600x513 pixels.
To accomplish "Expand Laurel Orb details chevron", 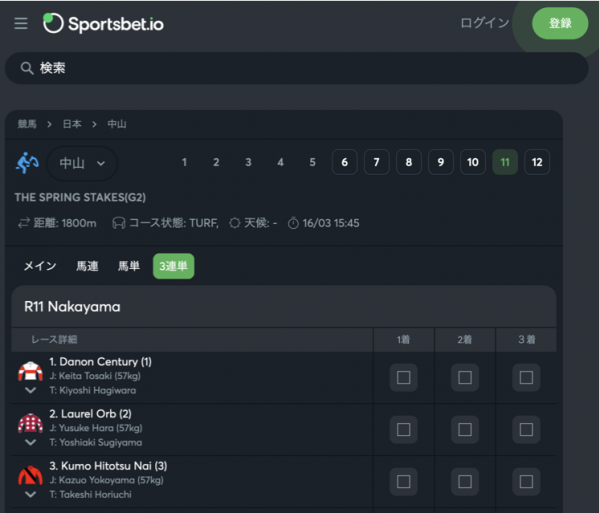I will [x=30, y=442].
